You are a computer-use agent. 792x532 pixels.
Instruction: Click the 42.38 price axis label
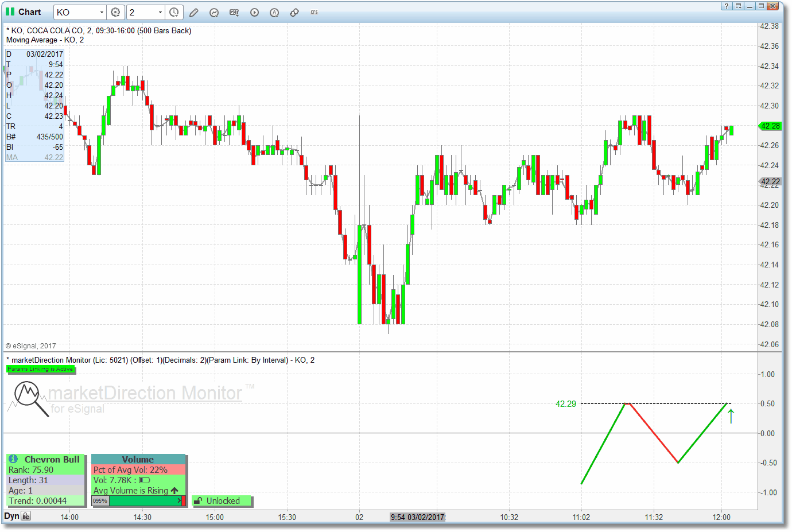point(769,26)
